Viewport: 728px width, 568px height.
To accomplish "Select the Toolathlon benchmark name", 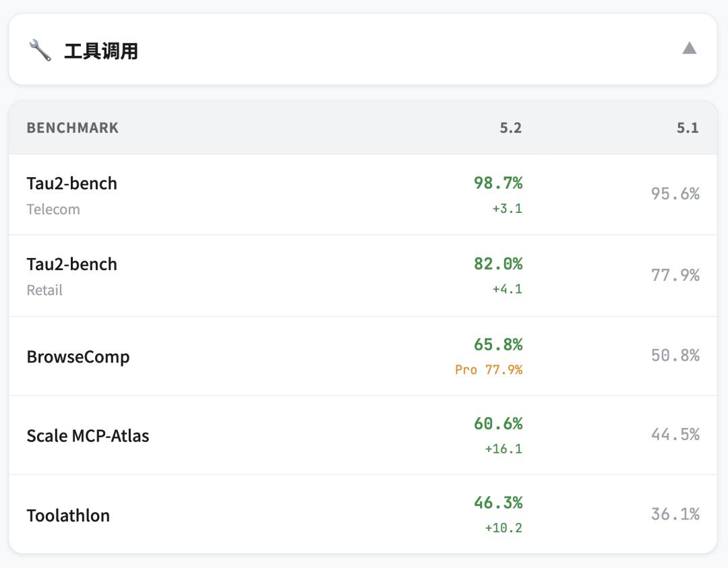I will pos(68,515).
